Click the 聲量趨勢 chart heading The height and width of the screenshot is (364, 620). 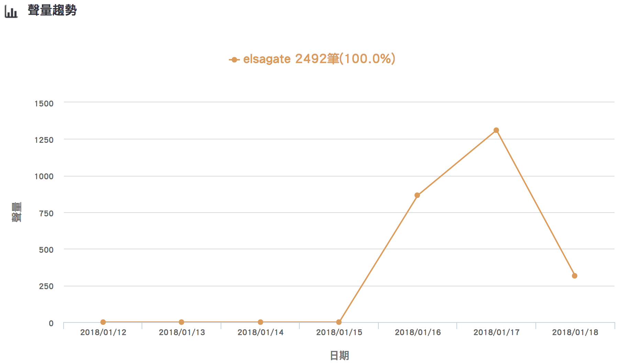tap(52, 11)
